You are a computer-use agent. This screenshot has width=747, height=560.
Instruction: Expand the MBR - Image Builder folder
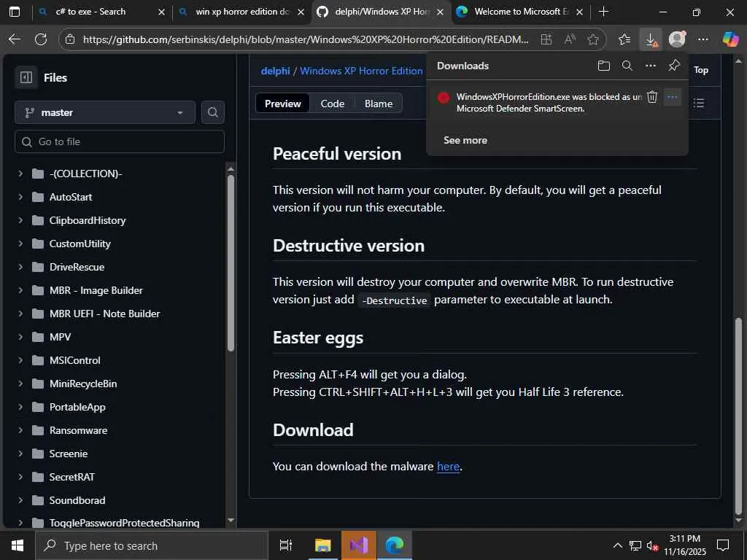click(x=20, y=290)
